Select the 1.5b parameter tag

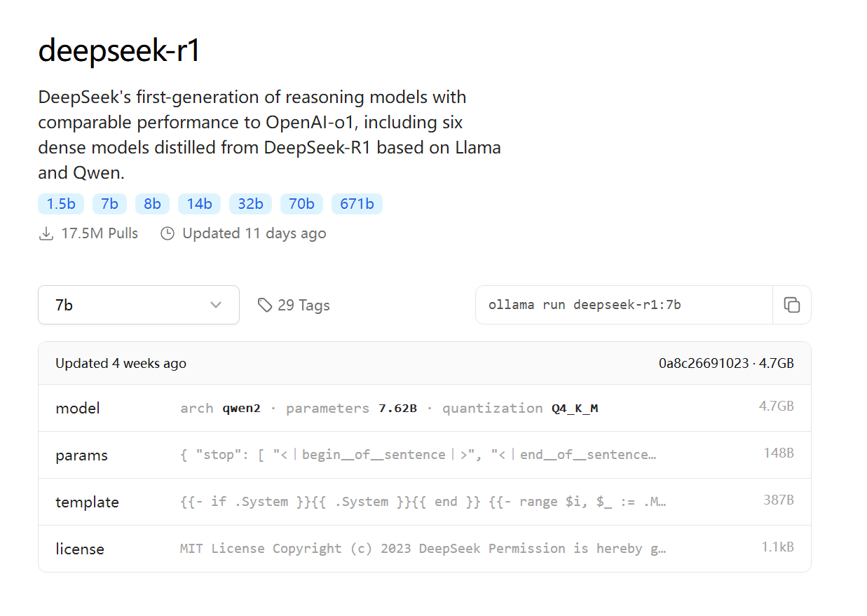click(x=60, y=203)
